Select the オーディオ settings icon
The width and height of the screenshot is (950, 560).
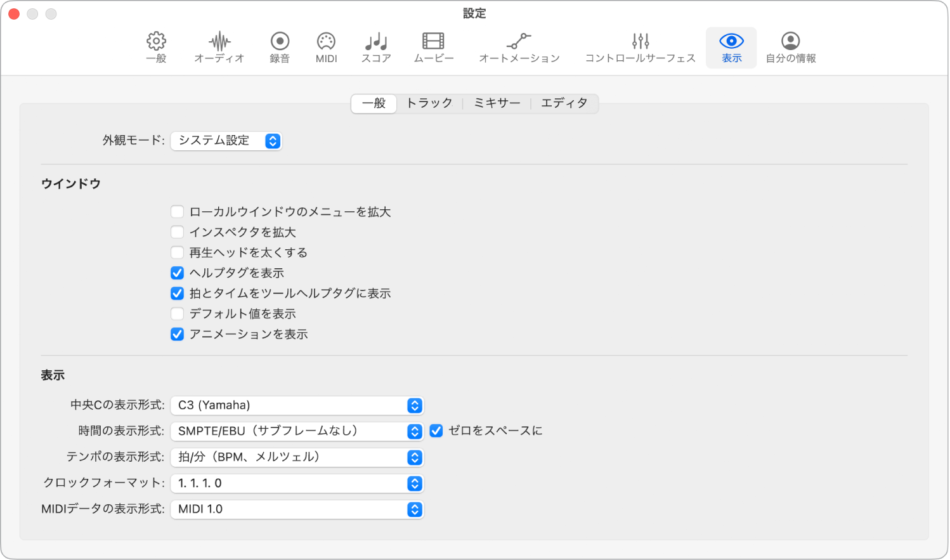point(219,47)
